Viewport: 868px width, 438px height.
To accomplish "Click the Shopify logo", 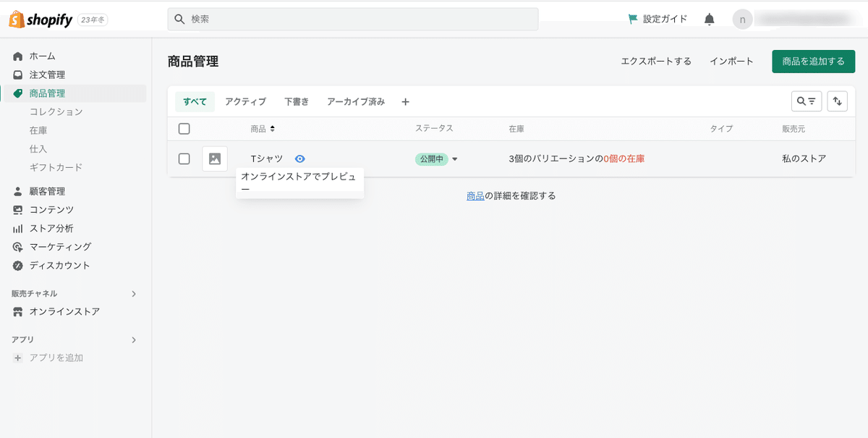I will pyautogui.click(x=41, y=20).
